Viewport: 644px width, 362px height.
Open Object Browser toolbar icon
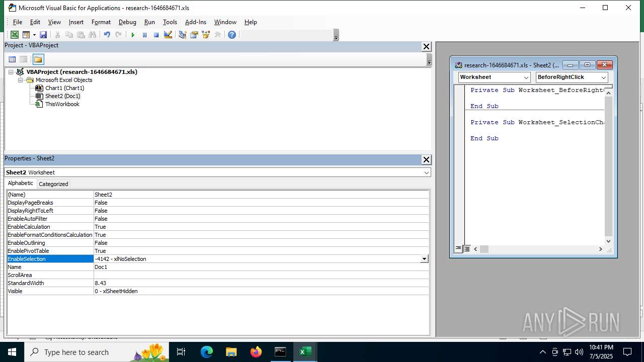pos(206,35)
